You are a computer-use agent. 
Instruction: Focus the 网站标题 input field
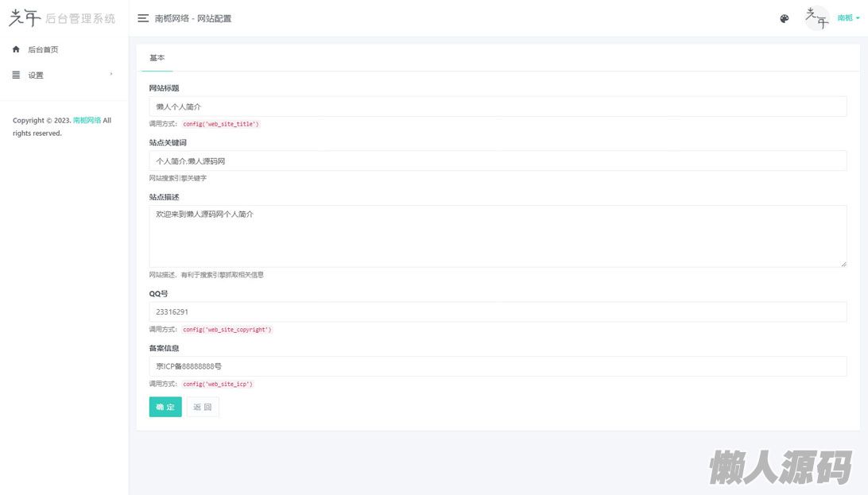tap(498, 106)
